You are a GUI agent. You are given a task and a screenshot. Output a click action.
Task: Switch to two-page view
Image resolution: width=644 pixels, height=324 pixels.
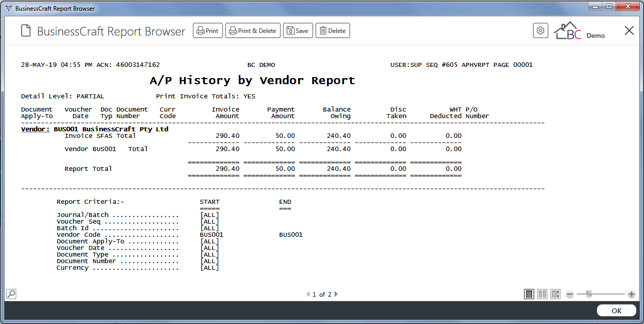[542, 294]
